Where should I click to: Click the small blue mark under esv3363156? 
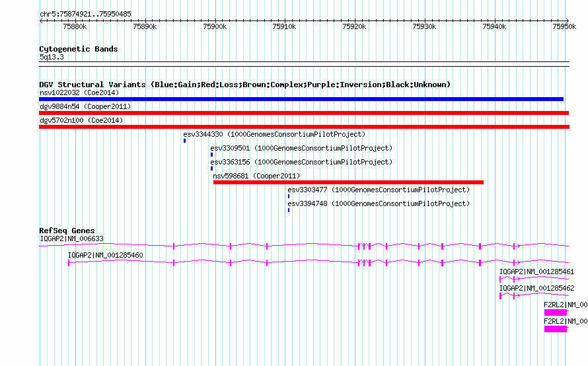211,168
